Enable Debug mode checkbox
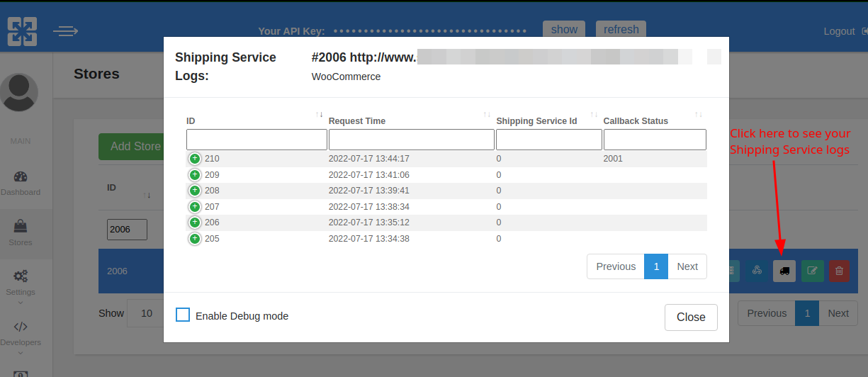The width and height of the screenshot is (868, 377). tap(183, 315)
